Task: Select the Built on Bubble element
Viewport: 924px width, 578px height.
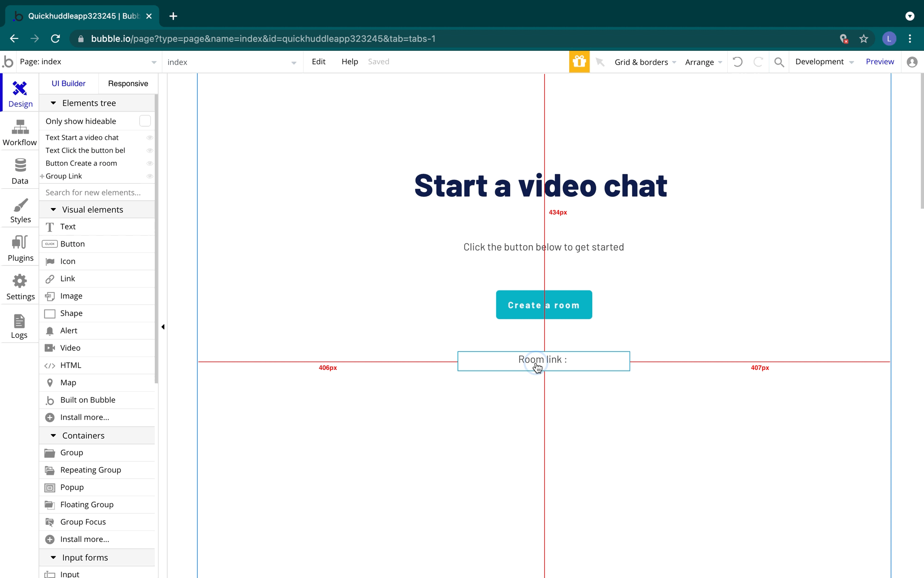Action: coord(97,400)
